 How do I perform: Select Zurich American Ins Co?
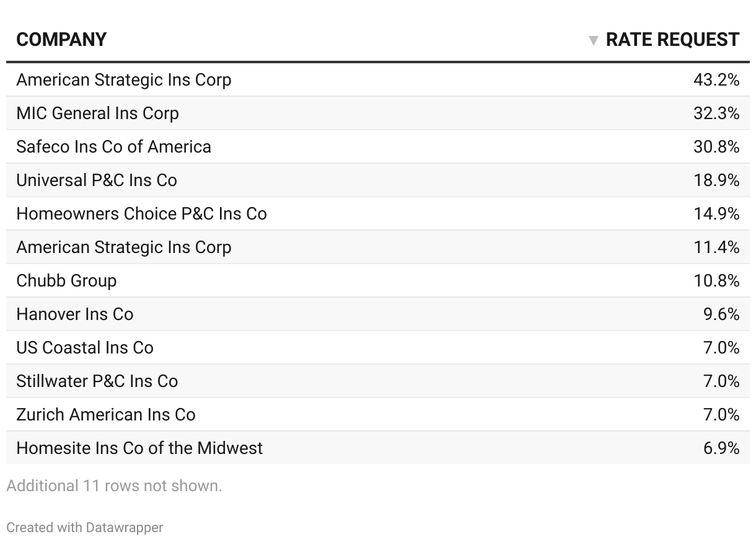(105, 415)
